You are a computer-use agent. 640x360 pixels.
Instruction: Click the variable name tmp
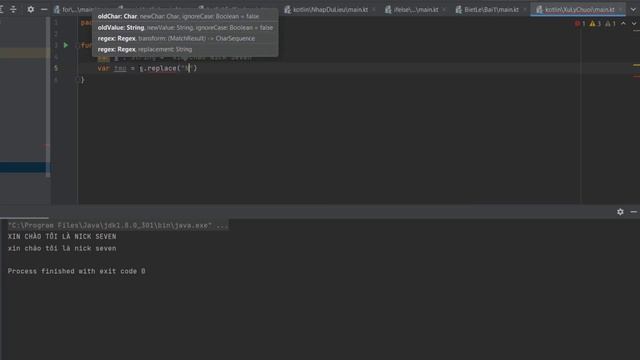tap(120, 68)
